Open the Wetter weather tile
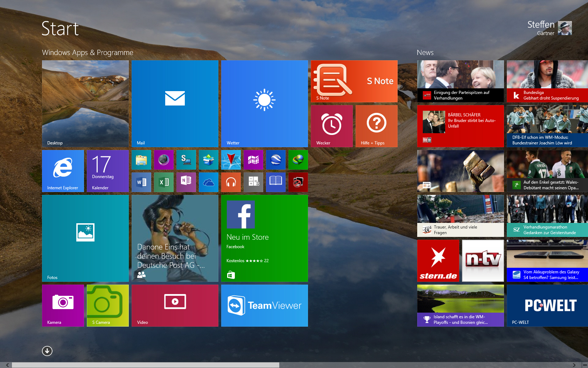 [265, 104]
